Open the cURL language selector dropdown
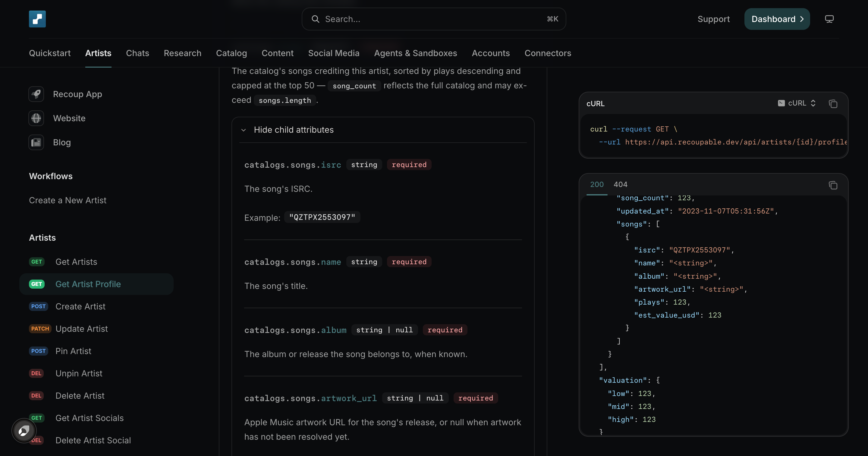Viewport: 868px width, 456px height. point(797,103)
